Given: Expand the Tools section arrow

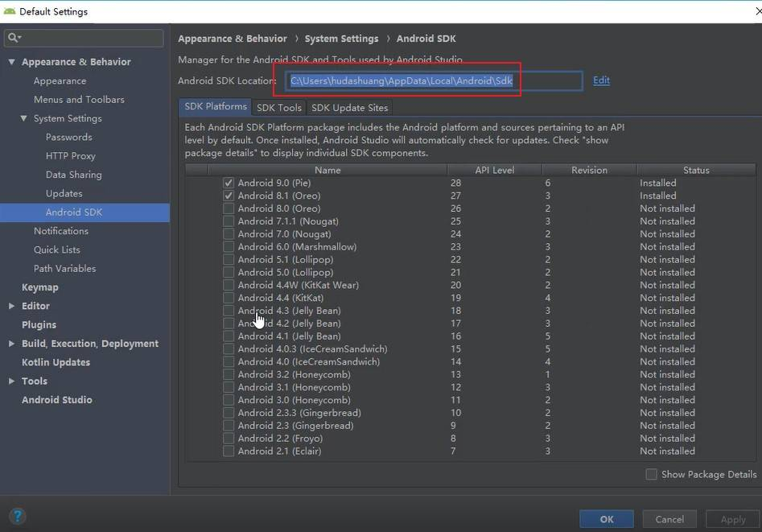Looking at the screenshot, I should (11, 381).
